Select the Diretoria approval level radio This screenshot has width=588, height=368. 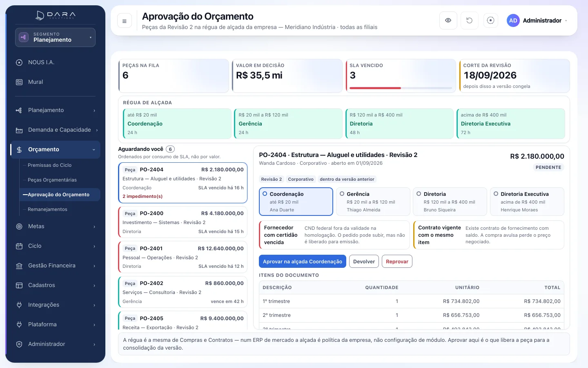pyautogui.click(x=419, y=194)
